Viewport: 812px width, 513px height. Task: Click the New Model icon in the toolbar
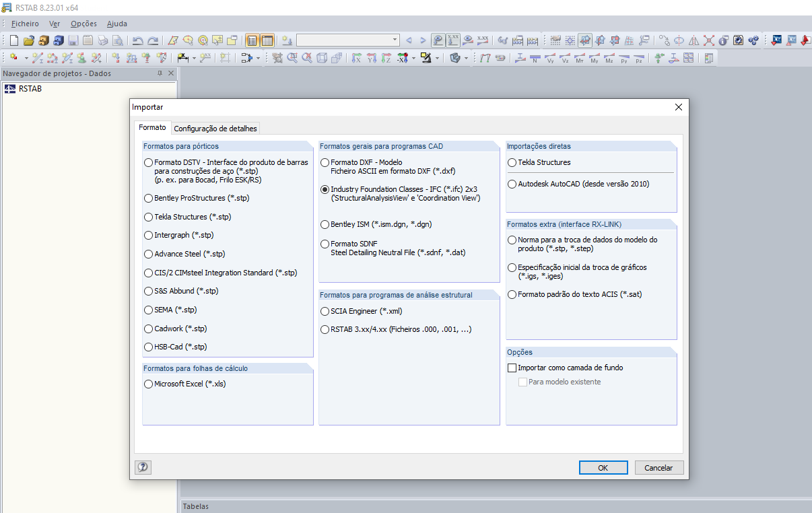tap(13, 40)
